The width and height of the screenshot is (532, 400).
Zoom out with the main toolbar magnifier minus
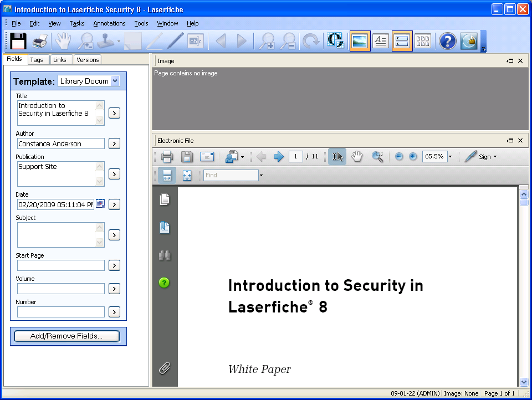288,42
